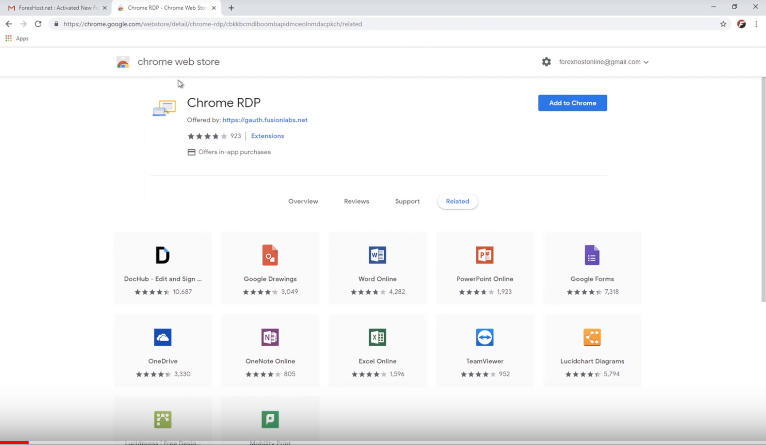This screenshot has height=445, width=766.
Task: Open the gauth.fusionlabs.net link
Action: click(x=265, y=120)
